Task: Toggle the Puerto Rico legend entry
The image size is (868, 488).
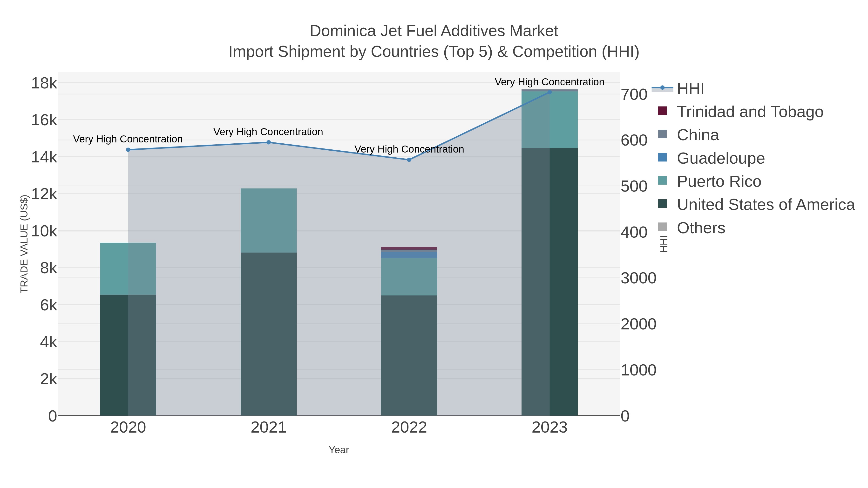Action: click(709, 181)
